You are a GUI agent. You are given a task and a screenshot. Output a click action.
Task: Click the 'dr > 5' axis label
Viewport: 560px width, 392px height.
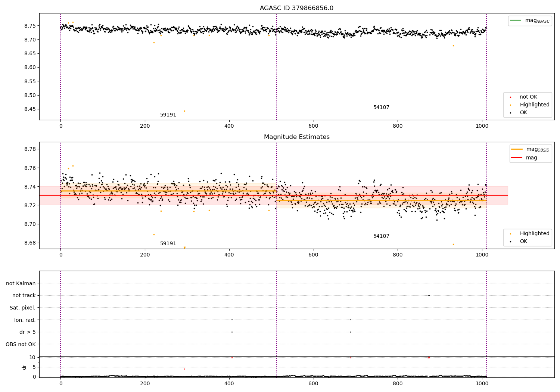point(28,332)
